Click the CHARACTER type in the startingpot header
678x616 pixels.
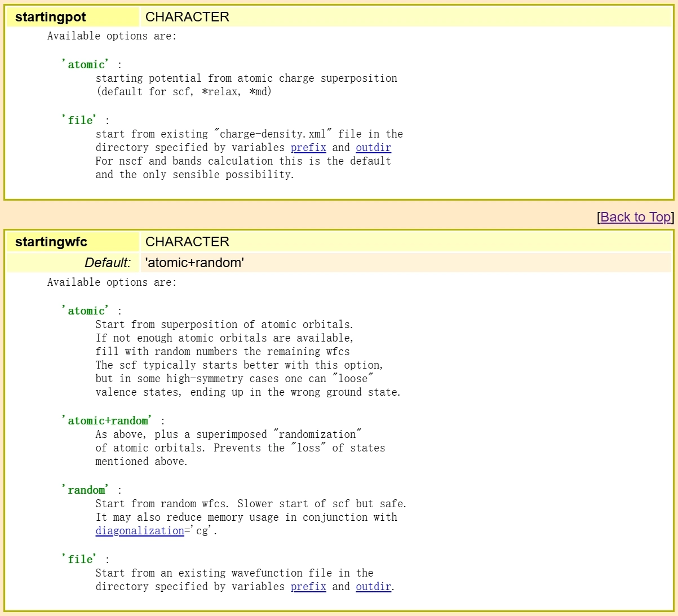tap(187, 17)
